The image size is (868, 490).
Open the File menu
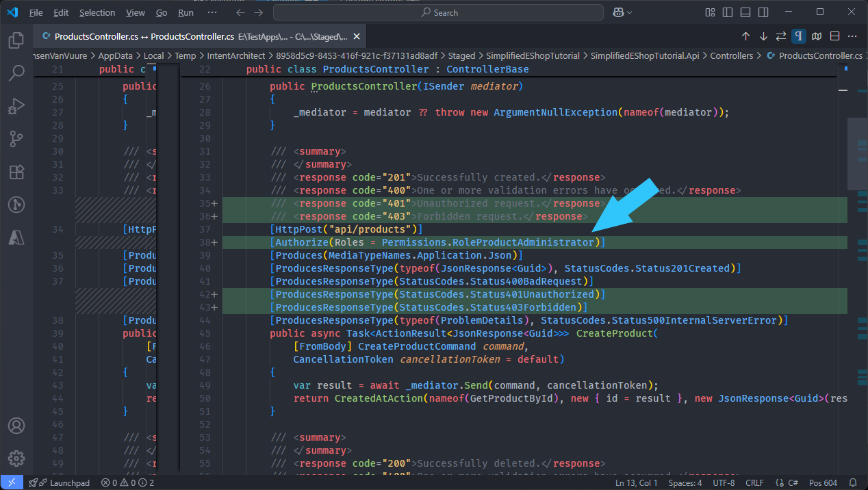click(36, 12)
